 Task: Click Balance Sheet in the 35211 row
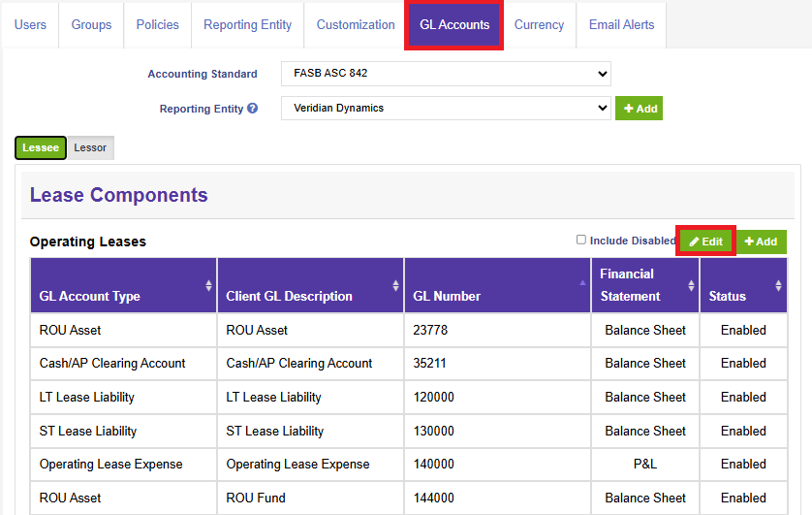pos(645,363)
